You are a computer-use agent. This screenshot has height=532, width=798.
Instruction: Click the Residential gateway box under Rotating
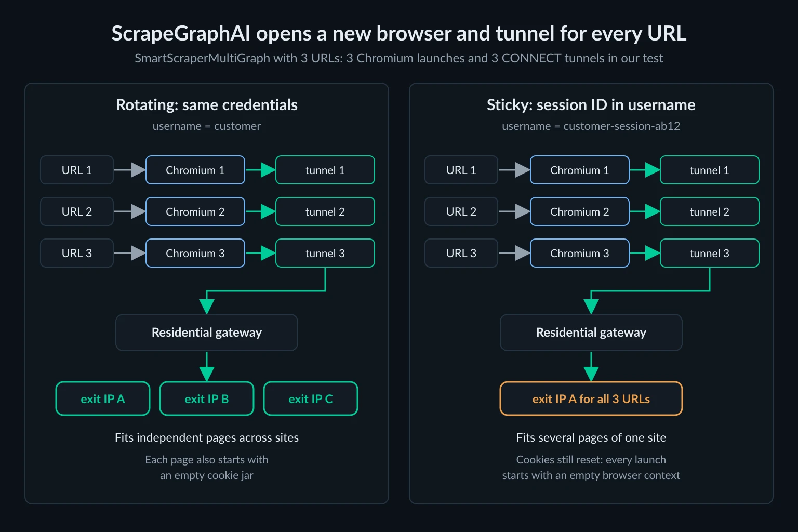coord(207,332)
